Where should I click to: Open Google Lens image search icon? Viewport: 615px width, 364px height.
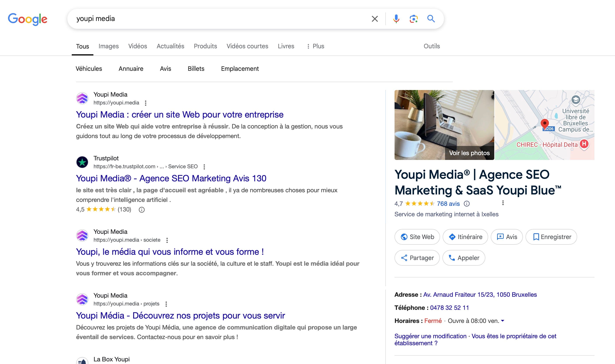pos(413,19)
